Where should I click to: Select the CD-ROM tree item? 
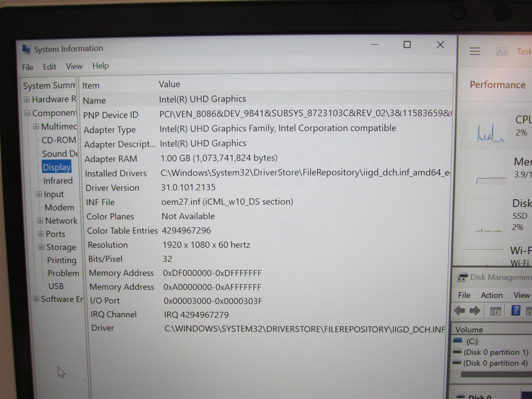(x=59, y=140)
